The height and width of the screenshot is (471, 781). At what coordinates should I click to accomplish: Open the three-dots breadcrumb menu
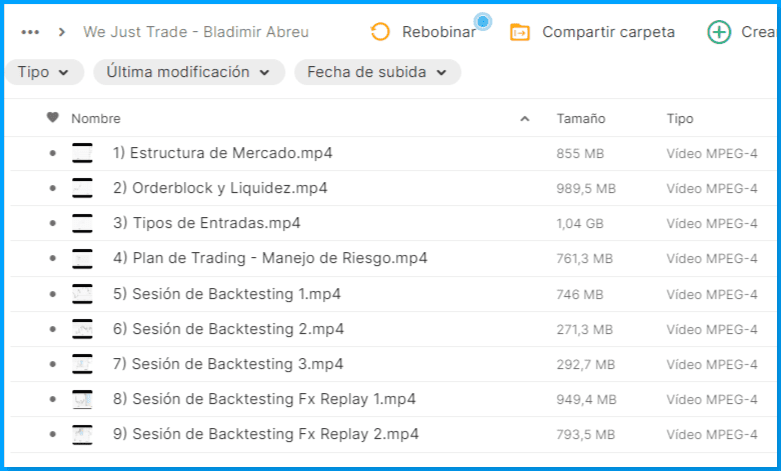[x=30, y=32]
